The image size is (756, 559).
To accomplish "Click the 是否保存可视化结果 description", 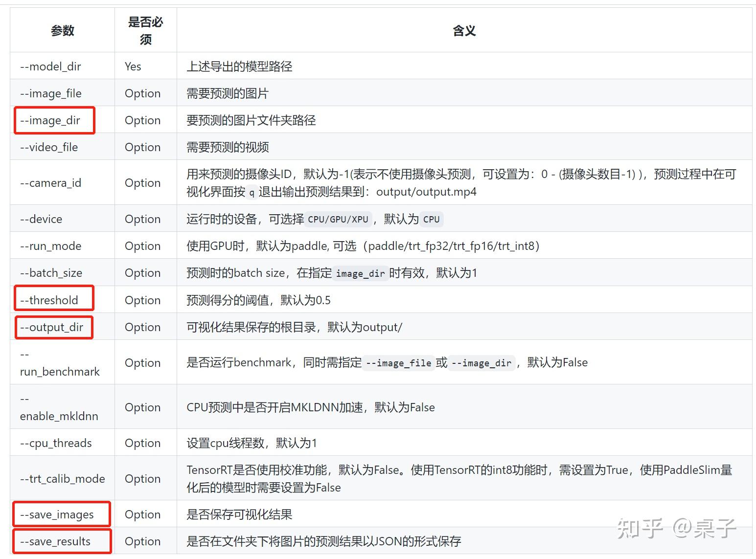I will coord(239,514).
